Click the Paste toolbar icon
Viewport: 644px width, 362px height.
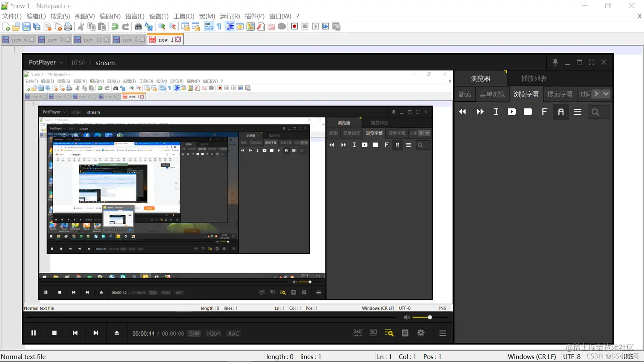(102, 26)
